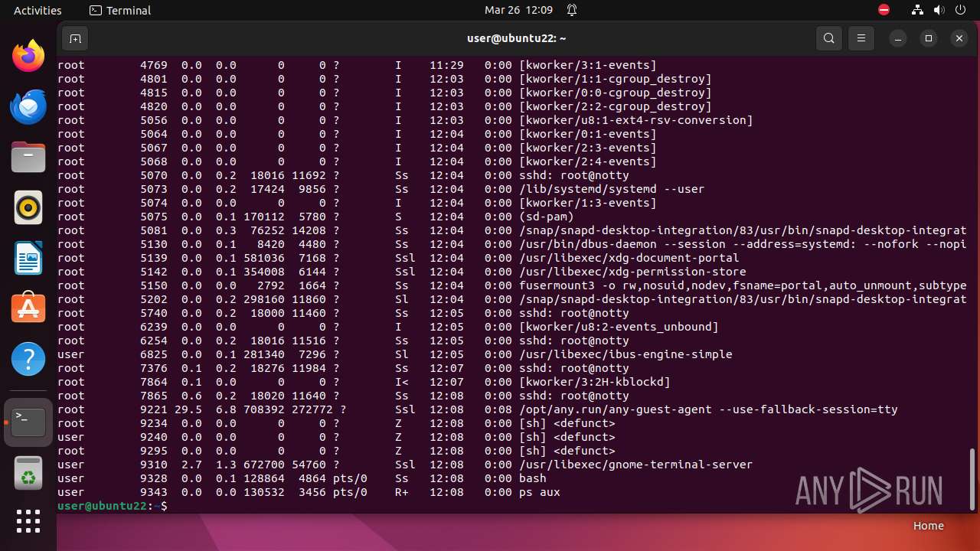
Task: Open Firefox from the dock
Action: [x=28, y=56]
